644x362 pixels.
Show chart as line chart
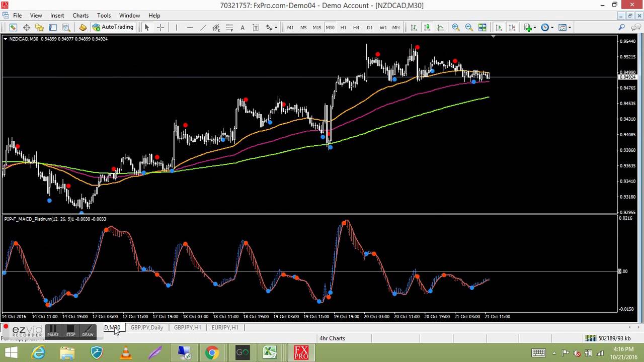click(x=440, y=27)
